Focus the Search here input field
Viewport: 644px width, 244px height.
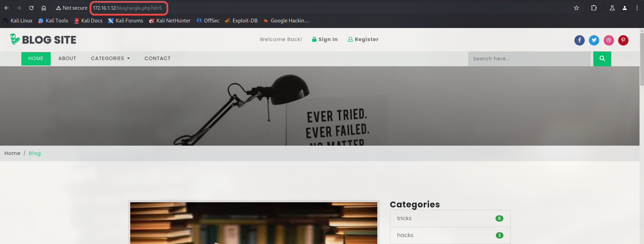pyautogui.click(x=529, y=59)
